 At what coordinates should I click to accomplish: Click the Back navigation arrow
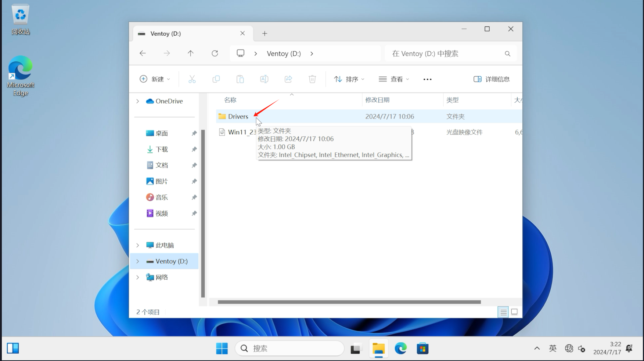tap(143, 53)
